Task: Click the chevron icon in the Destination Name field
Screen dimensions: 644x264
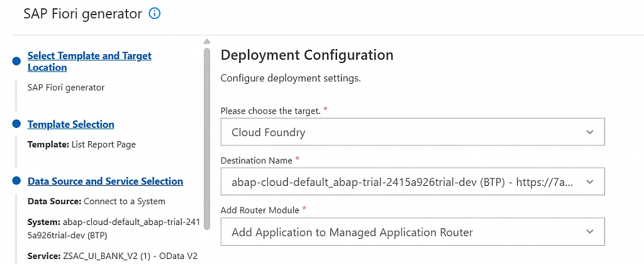Action: point(589,181)
